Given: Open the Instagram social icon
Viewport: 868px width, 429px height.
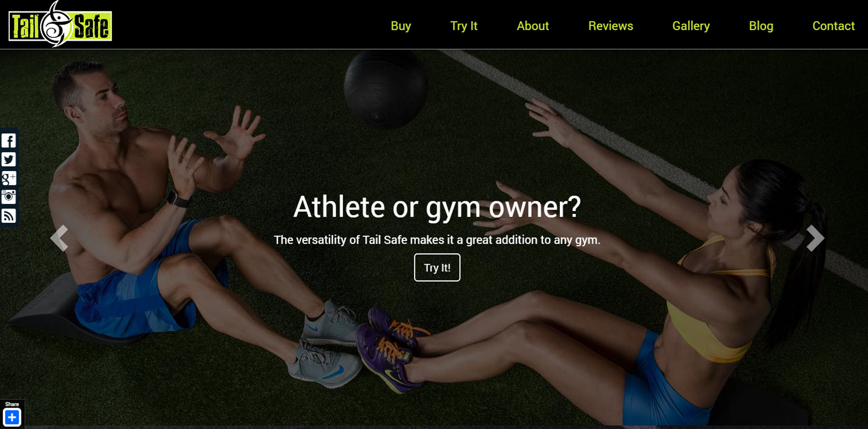Looking at the screenshot, I should click(9, 197).
